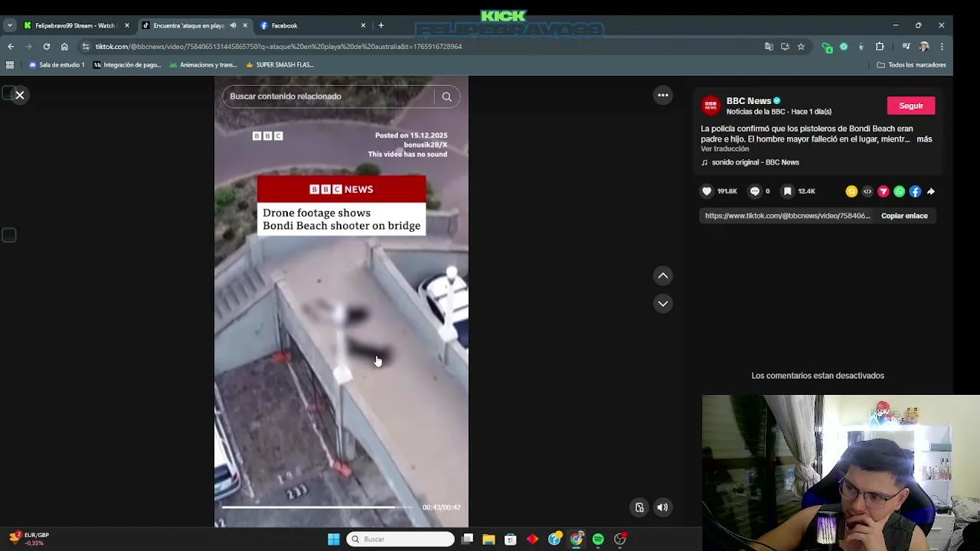The image size is (980, 551).
Task: Open 'Animaciones y trans...' bookmark
Action: pyautogui.click(x=203, y=65)
